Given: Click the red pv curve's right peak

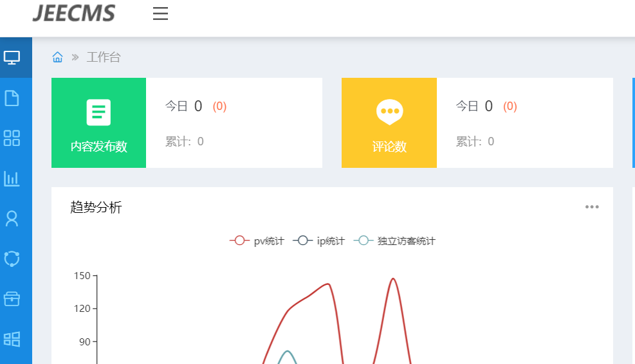Looking at the screenshot, I should point(393,278).
